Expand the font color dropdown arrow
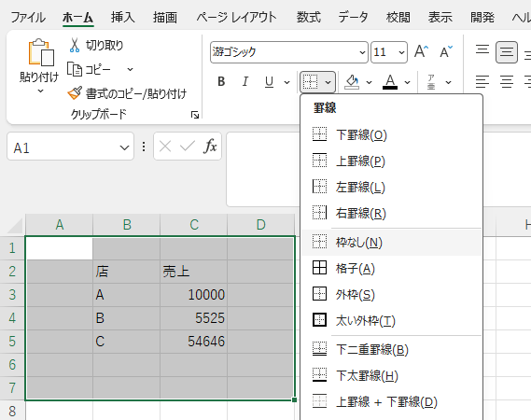Viewport: 531px width, 420px height. coord(408,82)
